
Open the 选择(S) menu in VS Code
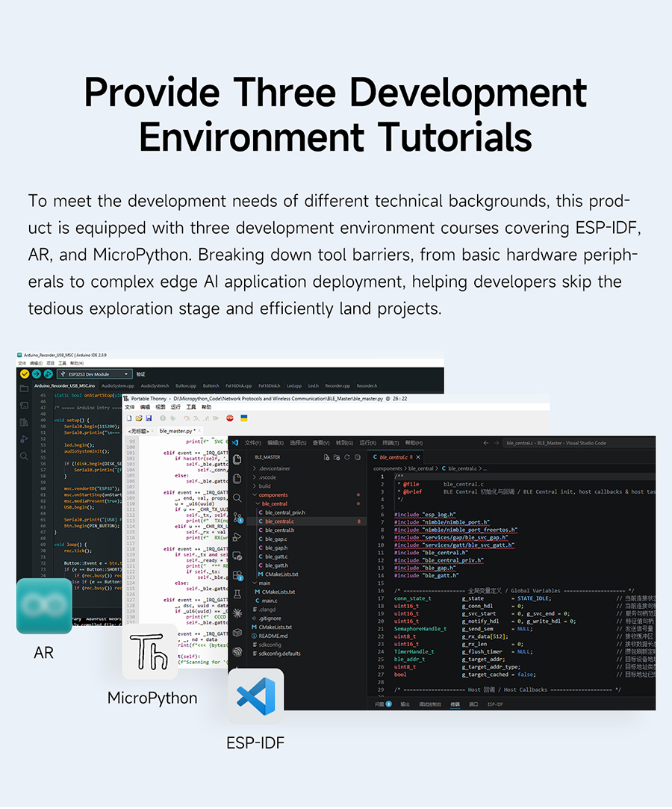pos(298,443)
